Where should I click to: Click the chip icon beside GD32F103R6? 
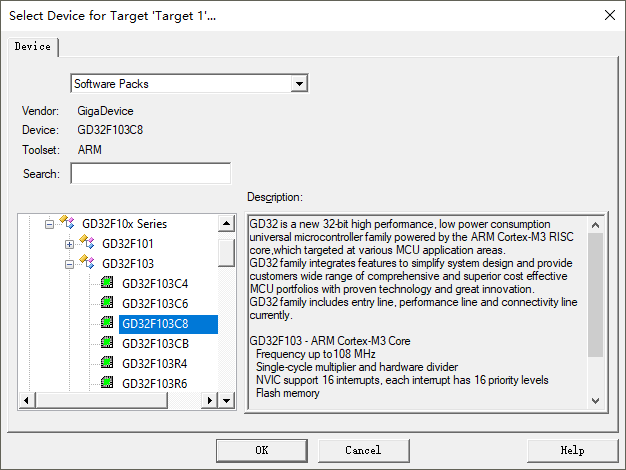coord(107,382)
